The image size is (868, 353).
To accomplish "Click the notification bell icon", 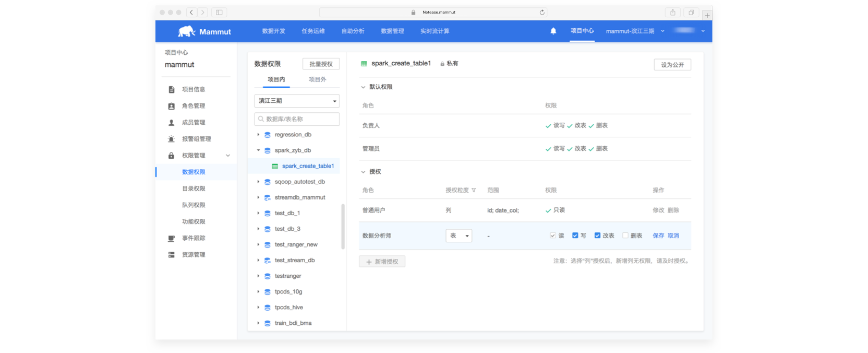I will (553, 31).
